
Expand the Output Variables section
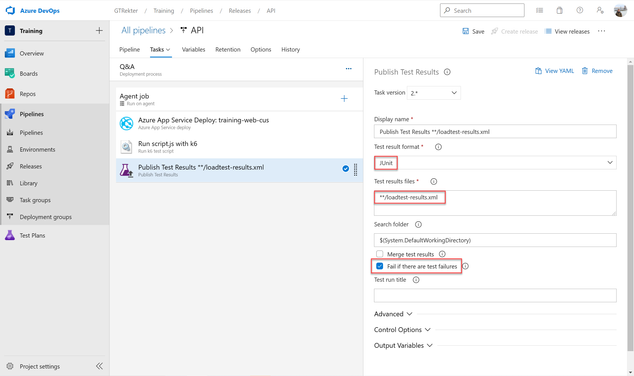404,346
